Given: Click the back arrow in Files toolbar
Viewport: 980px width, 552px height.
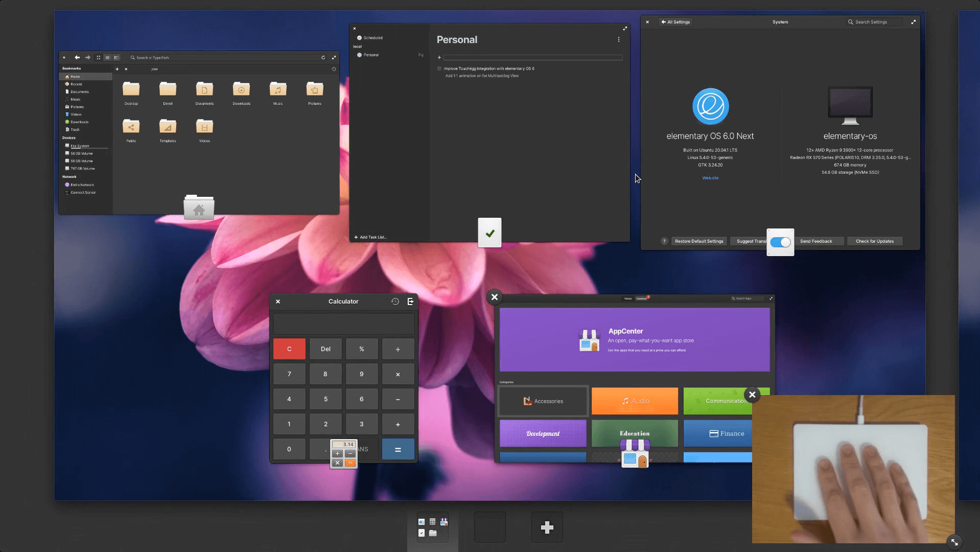Looking at the screenshot, I should point(77,57).
